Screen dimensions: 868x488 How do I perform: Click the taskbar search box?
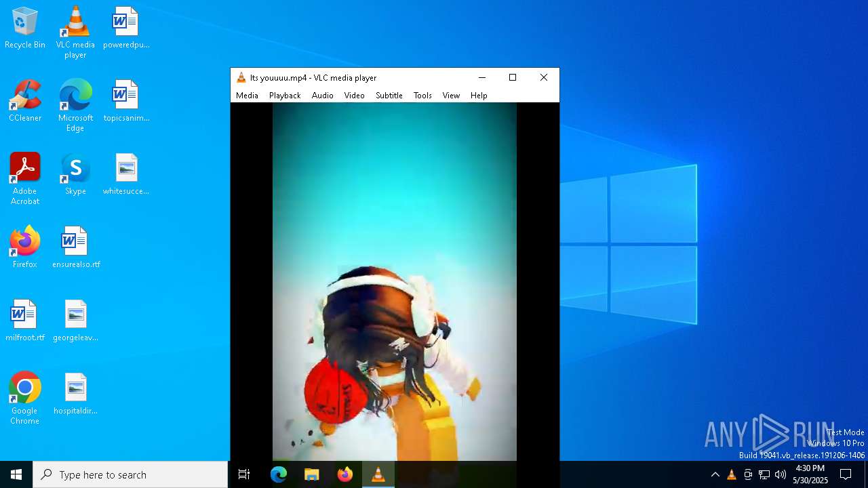point(130,474)
